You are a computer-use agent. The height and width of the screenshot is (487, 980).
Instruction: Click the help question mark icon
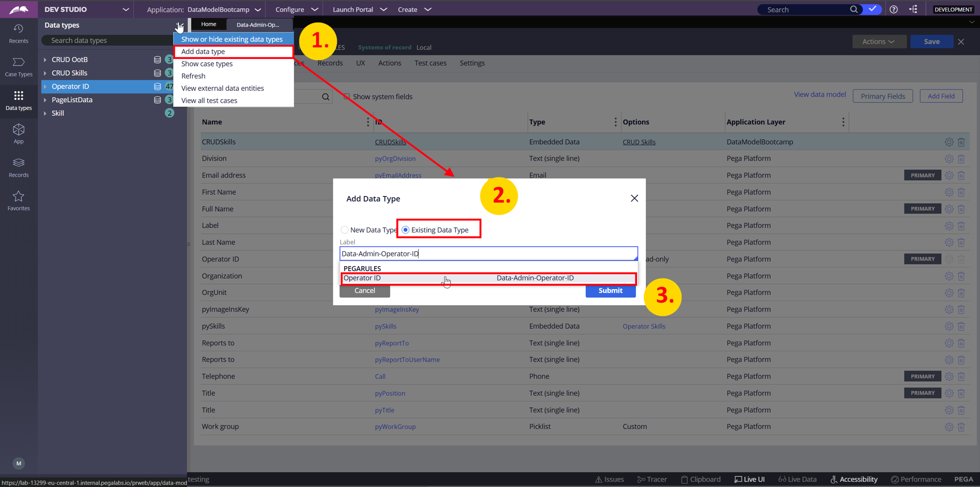click(x=894, y=9)
